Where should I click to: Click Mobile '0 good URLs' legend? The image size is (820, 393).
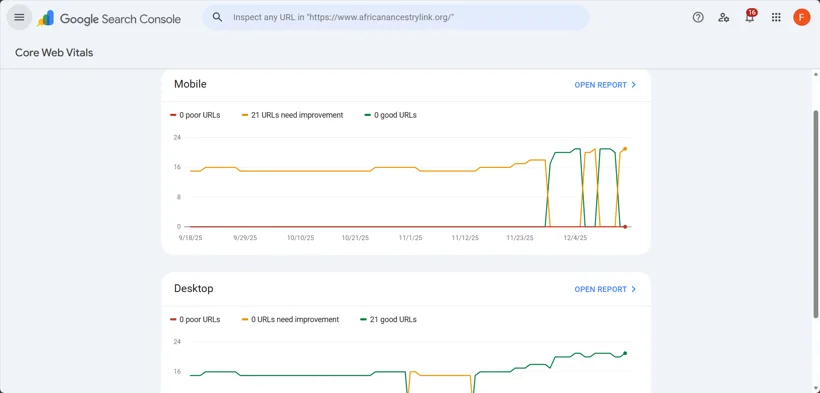[x=391, y=115]
